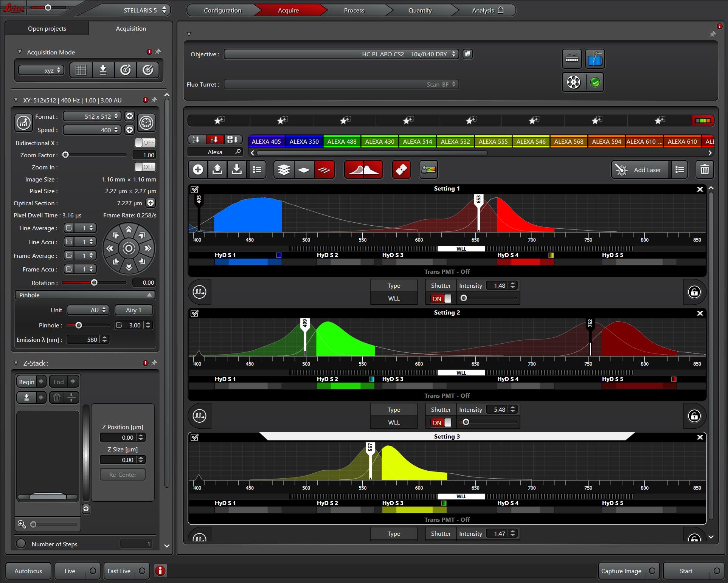Screen dimensions: 728x583
Task: Click the Z Position input field
Action: point(123,437)
